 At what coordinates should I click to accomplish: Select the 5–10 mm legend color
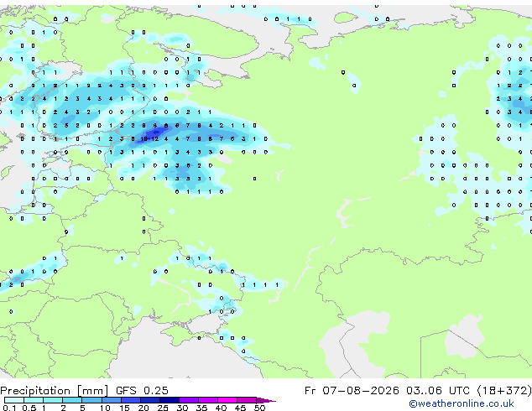point(91,400)
